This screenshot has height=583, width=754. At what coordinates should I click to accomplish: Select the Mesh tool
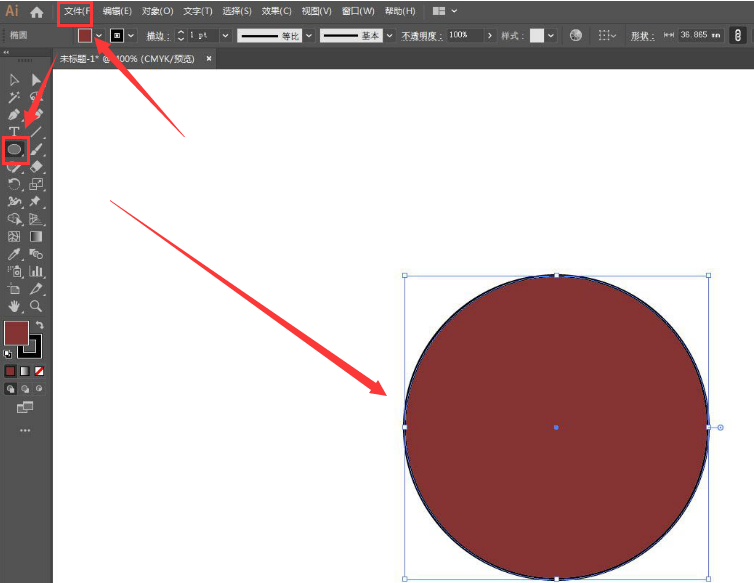14,236
